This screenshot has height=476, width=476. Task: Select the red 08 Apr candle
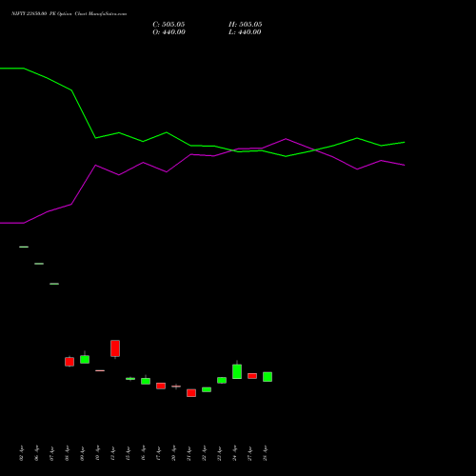pos(69,362)
